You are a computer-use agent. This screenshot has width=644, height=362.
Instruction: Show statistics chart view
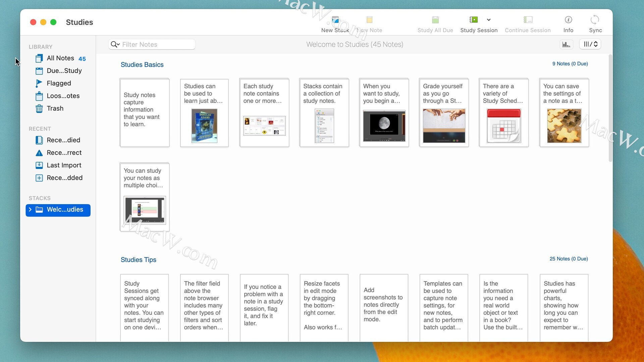pos(566,44)
